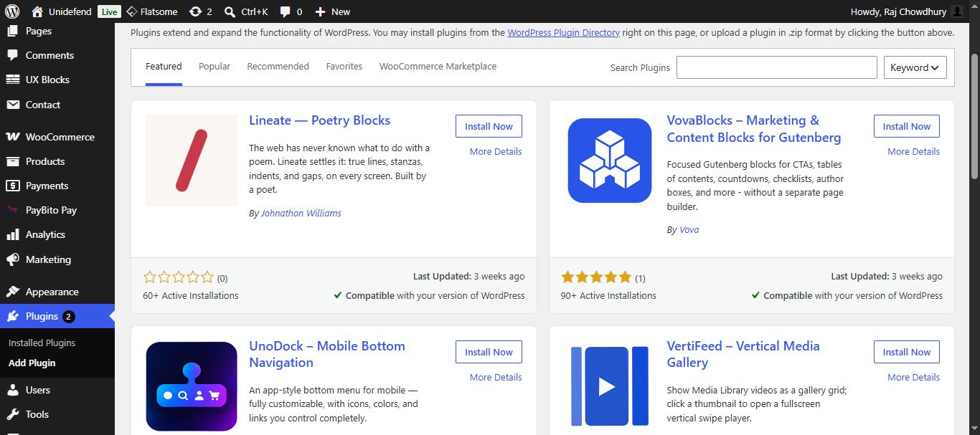Click the Search Plugins input field

(x=776, y=67)
